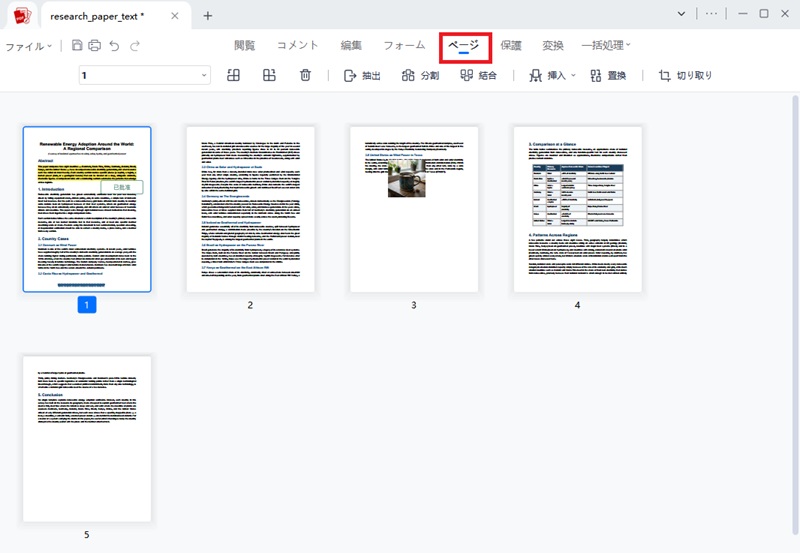The height and width of the screenshot is (553, 800).
Task: Click the save document icon
Action: [x=77, y=45]
